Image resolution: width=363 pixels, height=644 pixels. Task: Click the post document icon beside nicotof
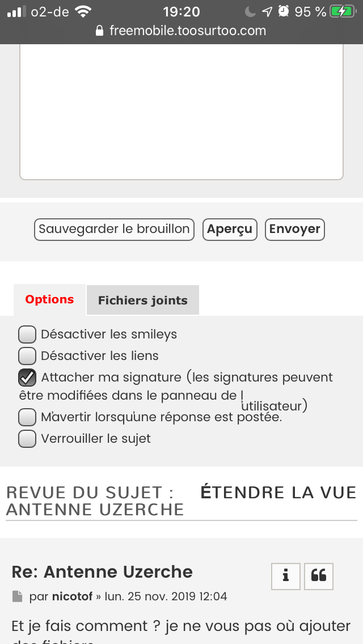pyautogui.click(x=18, y=596)
